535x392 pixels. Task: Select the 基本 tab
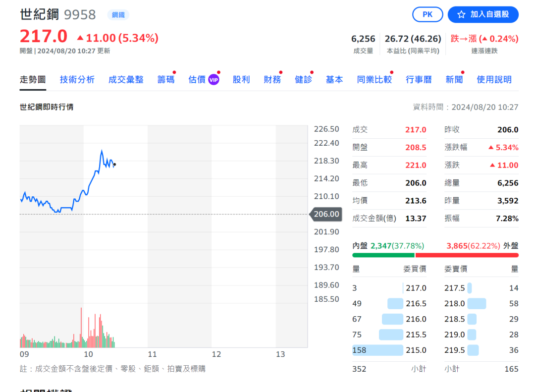[x=334, y=80]
